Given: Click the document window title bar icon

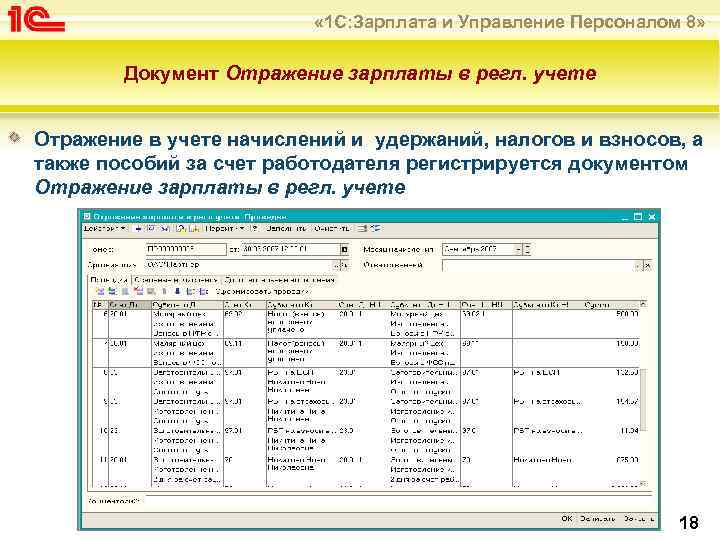Looking at the screenshot, I should (x=87, y=216).
